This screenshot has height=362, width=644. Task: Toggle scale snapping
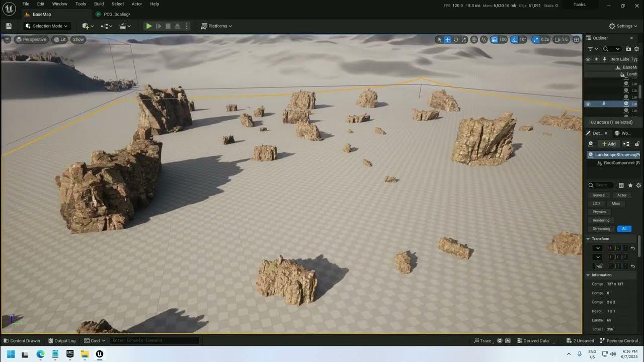[535, 39]
